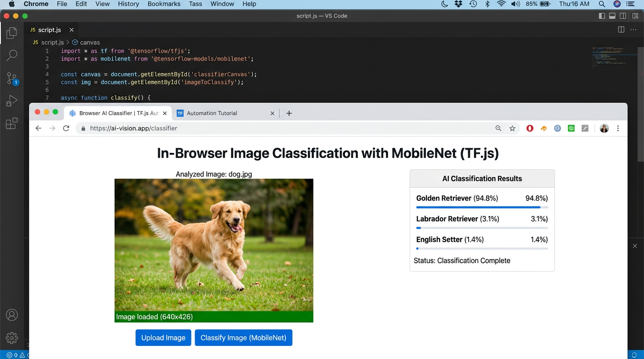Click the English Setter 1.4% confidence bar
Image resolution: width=644 pixels, height=359 pixels.
click(482, 248)
